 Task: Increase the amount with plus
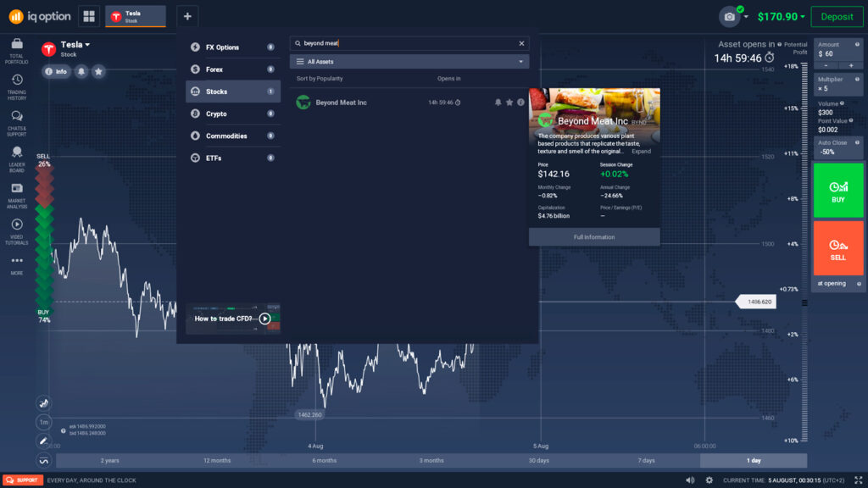pos(851,66)
